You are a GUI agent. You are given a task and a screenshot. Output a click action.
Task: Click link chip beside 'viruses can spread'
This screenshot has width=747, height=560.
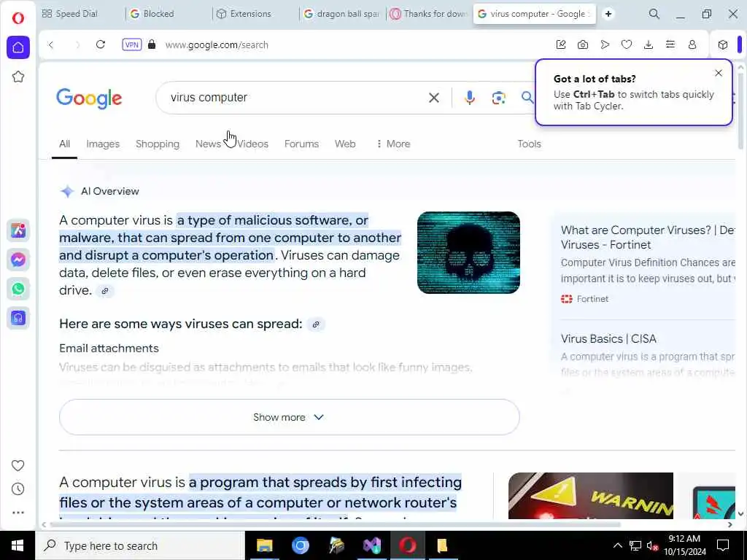coord(315,324)
